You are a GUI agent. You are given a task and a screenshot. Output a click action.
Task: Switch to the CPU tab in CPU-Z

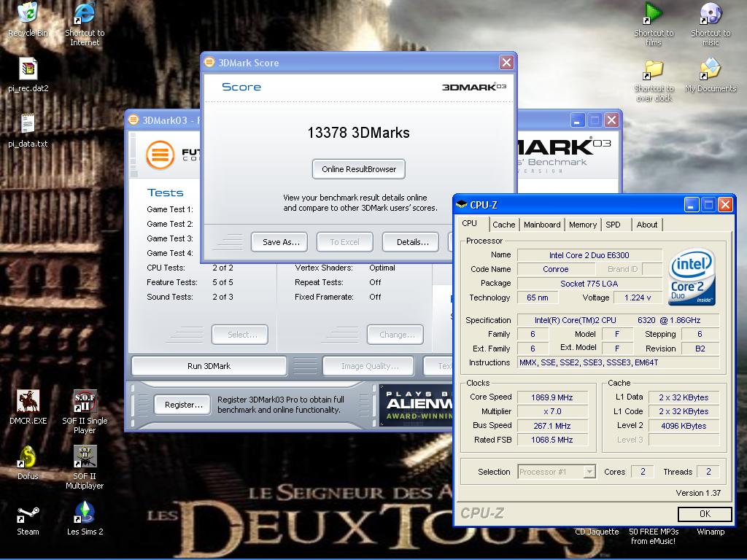click(469, 223)
